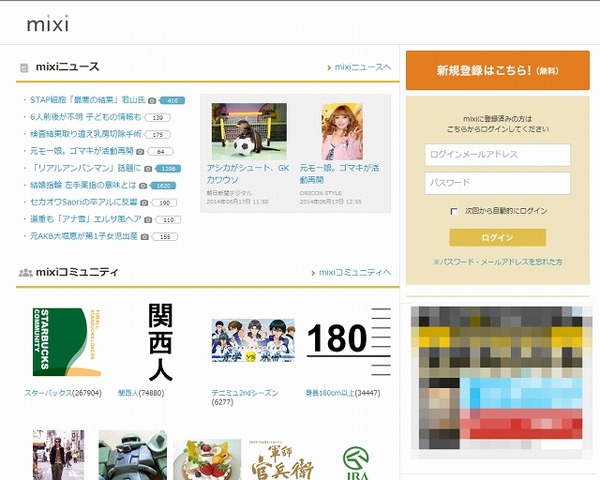Screen dimensions: 600x480
Task: Open the 64 comment count badge
Action: pyautogui.click(x=160, y=152)
